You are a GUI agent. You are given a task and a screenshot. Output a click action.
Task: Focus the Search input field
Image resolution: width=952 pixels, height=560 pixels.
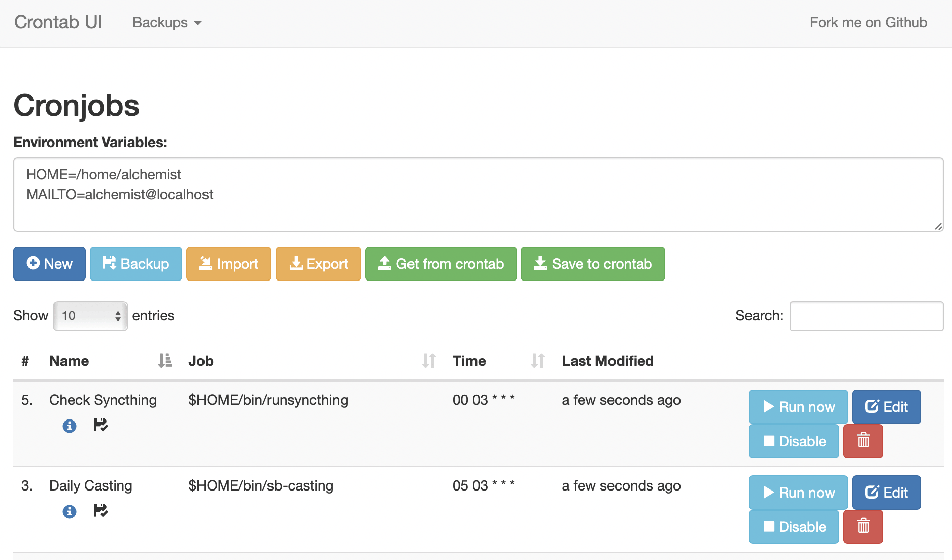click(x=866, y=316)
